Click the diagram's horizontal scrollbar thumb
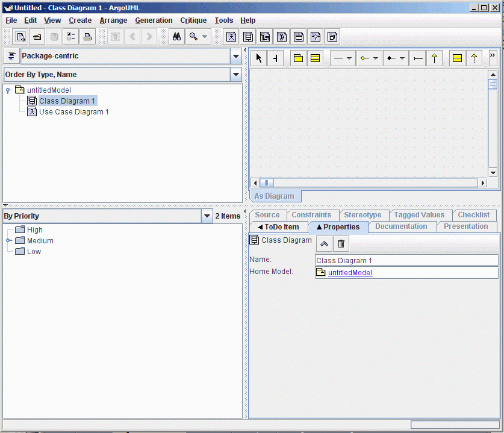The image size is (504, 433). tap(267, 183)
